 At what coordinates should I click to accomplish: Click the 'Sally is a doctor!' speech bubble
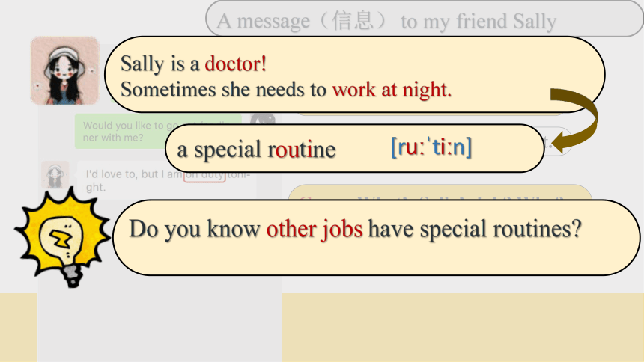point(354,75)
